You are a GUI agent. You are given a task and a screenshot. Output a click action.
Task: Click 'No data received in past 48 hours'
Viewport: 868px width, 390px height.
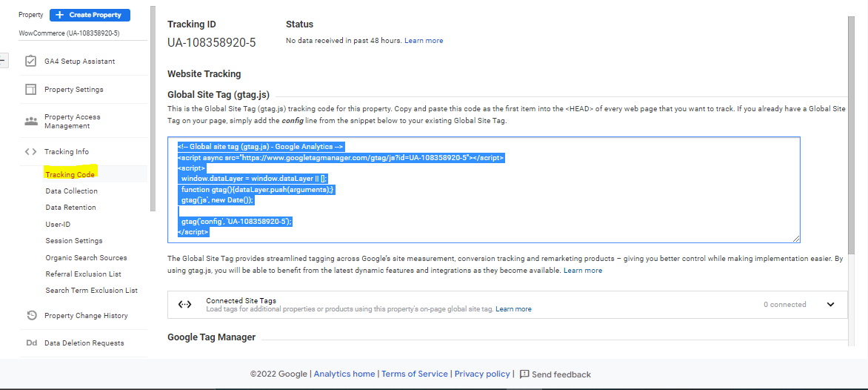(x=343, y=41)
